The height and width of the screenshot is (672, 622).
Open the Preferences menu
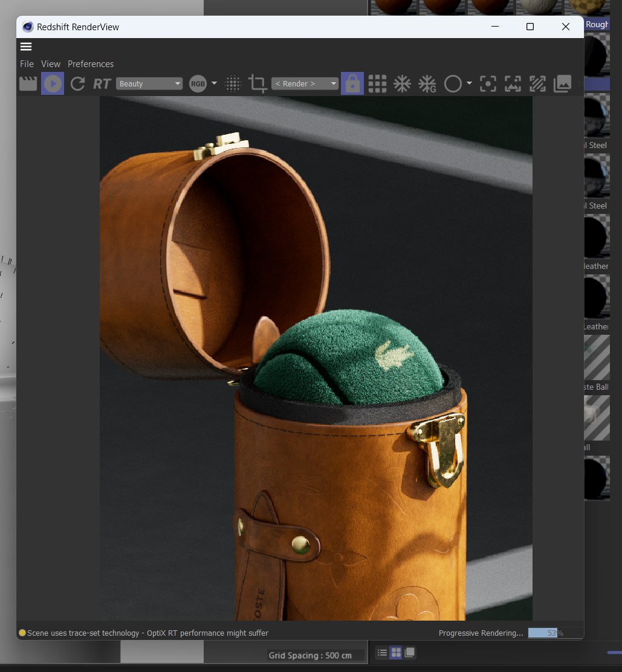(x=91, y=64)
